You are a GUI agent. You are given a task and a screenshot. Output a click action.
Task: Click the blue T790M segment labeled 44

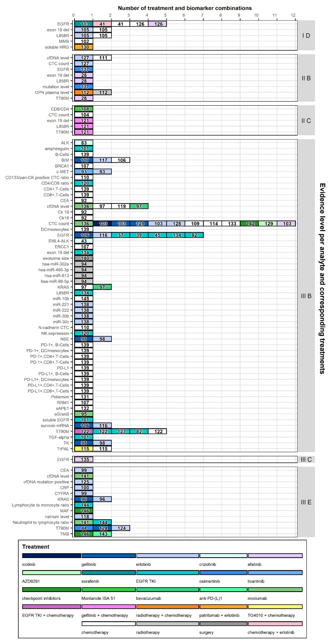coord(84,528)
